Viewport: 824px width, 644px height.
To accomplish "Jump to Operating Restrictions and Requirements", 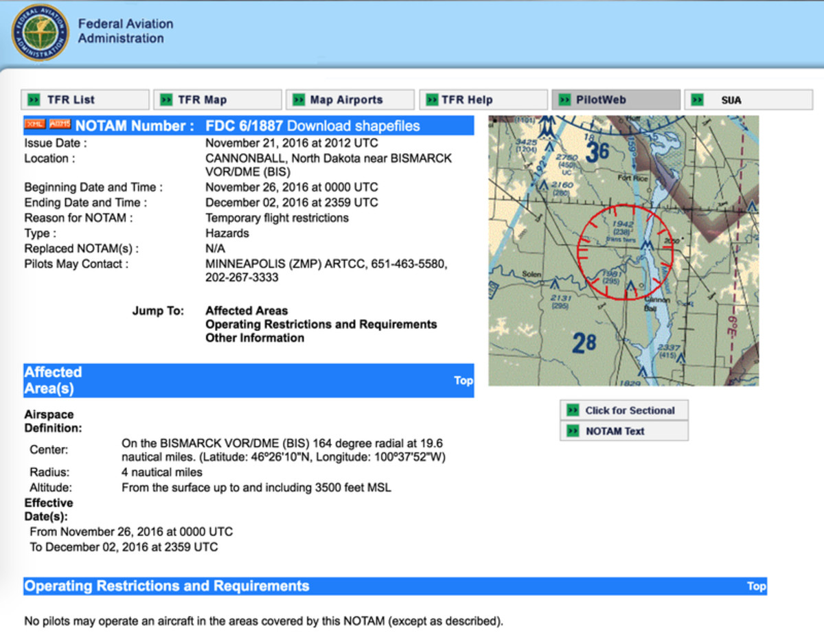I will (321, 324).
